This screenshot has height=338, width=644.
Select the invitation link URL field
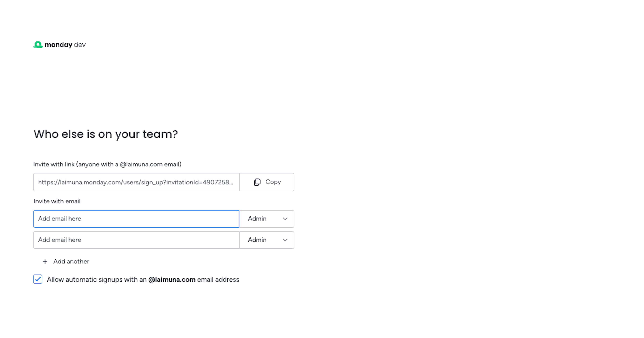pyautogui.click(x=136, y=182)
